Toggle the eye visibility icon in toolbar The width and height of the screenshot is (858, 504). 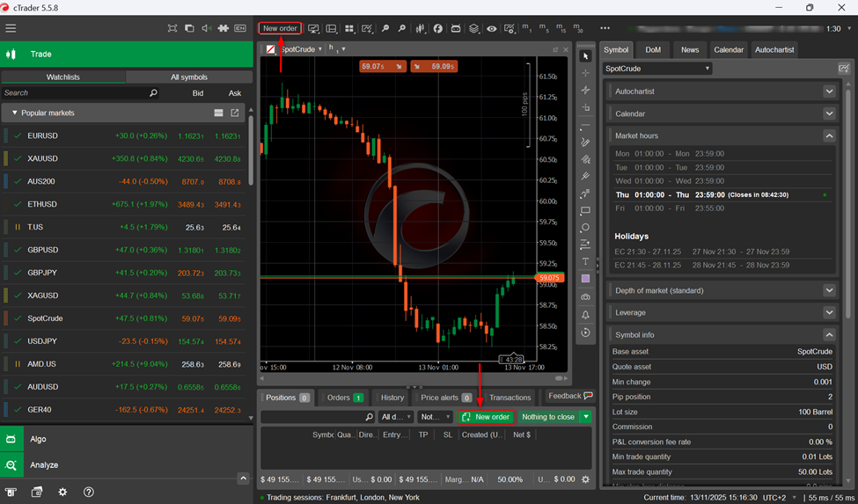491,29
